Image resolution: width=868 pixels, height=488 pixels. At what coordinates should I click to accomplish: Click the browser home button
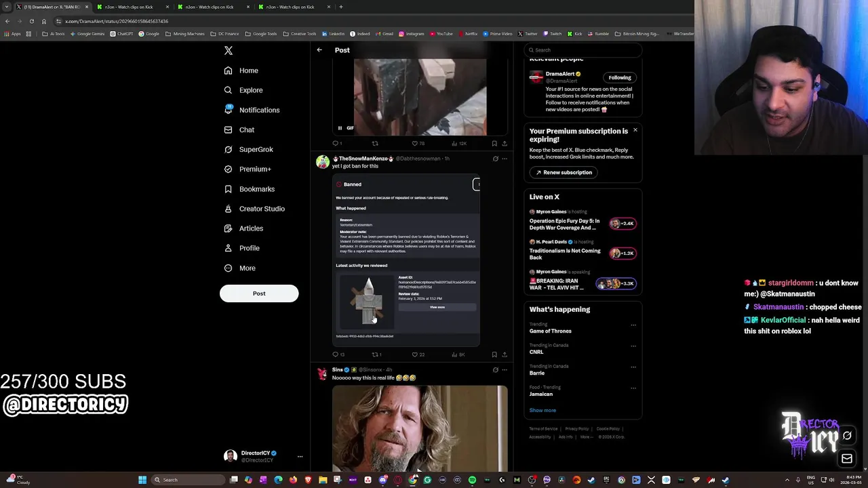[44, 21]
